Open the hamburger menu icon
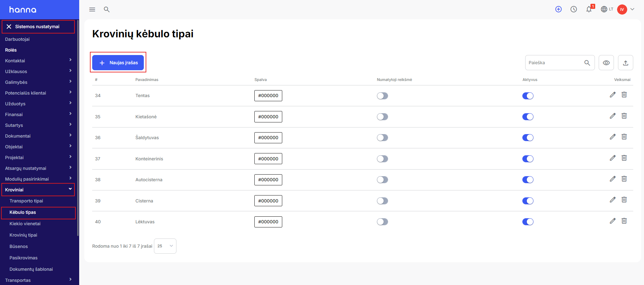This screenshot has height=285, width=644. [92, 9]
